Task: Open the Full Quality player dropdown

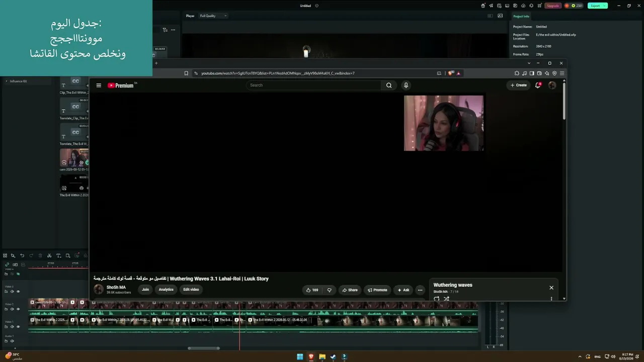Action: [x=213, y=16]
